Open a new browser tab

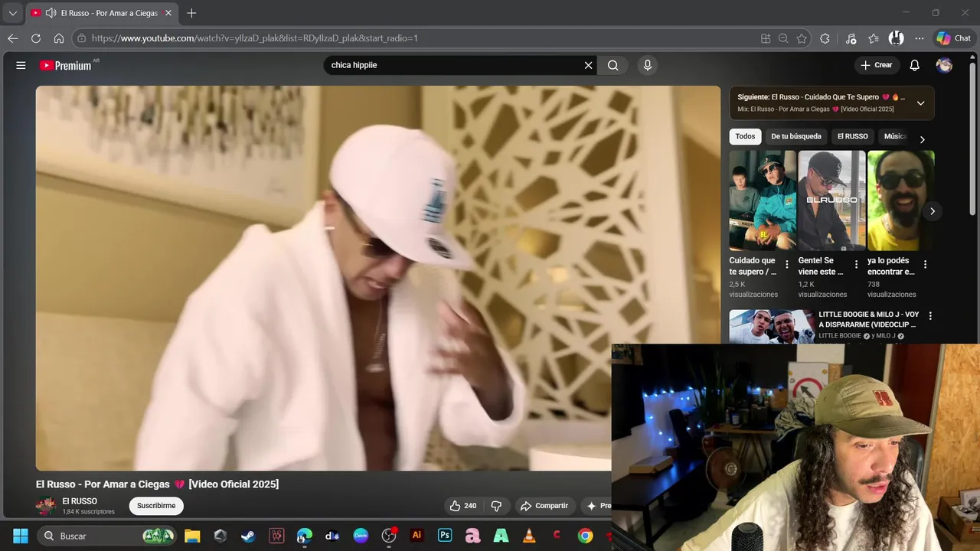tap(191, 13)
